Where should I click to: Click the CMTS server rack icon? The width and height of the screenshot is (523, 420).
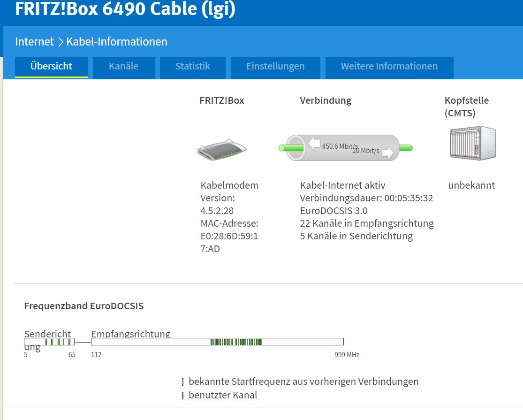473,144
